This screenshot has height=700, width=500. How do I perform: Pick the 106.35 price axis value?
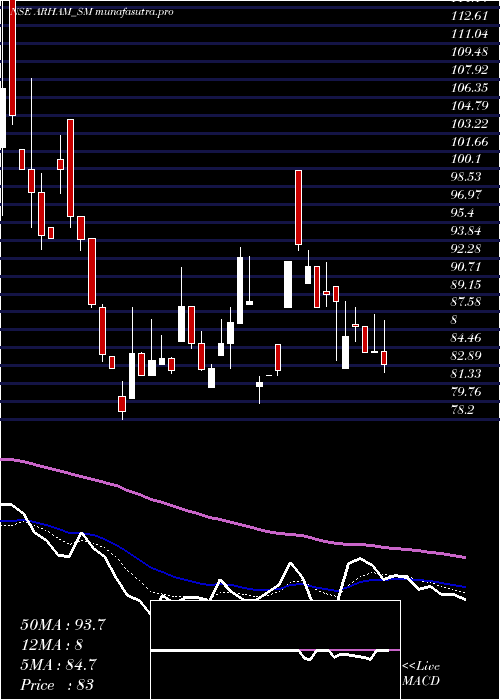469,88
